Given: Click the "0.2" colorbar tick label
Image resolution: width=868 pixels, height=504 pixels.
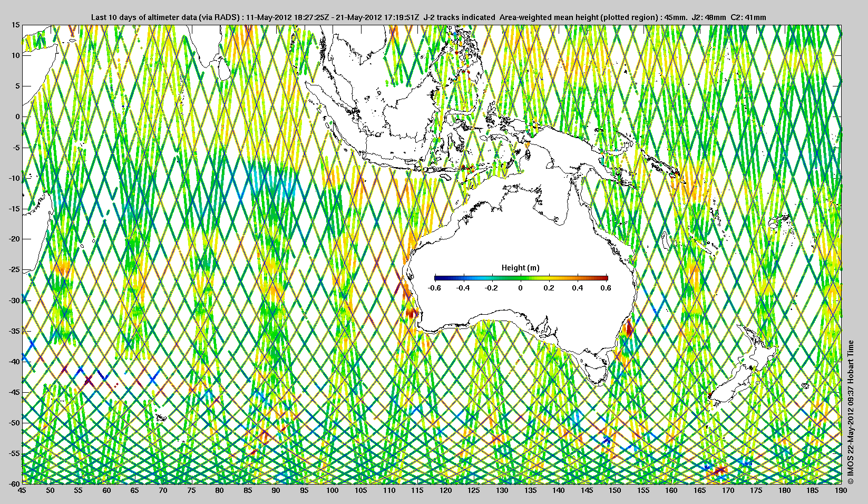Looking at the screenshot, I should coord(549,288).
